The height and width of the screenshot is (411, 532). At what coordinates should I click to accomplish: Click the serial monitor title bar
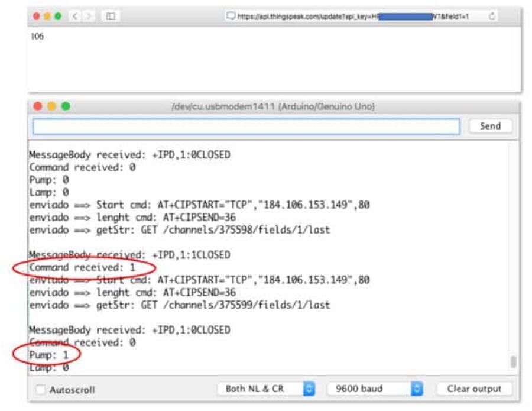[x=273, y=106]
